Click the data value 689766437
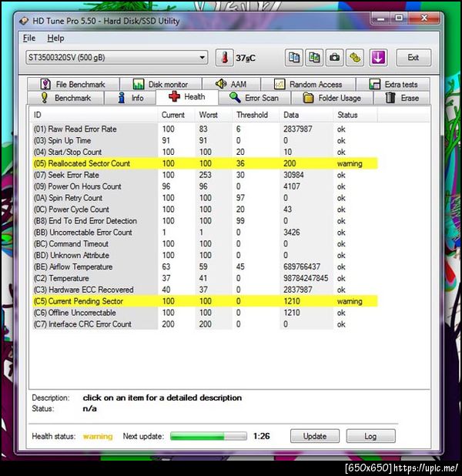Screen dimensions: 462x476 pyautogui.click(x=302, y=266)
